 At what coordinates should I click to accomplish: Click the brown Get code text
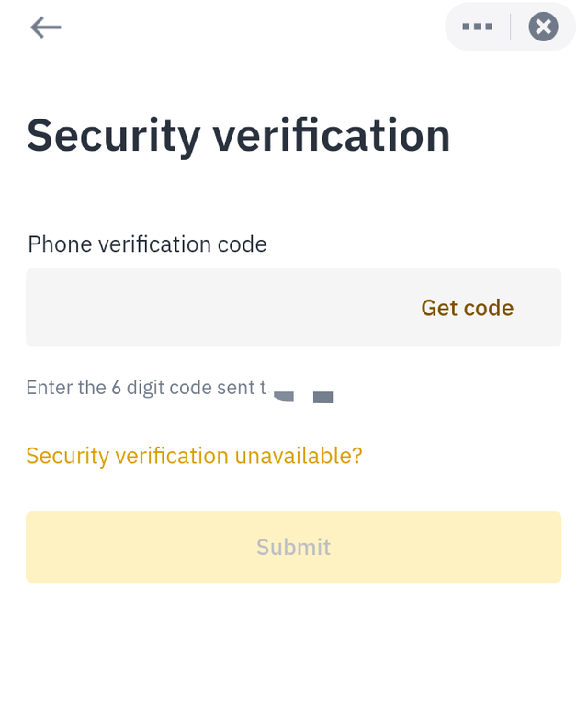(x=467, y=308)
